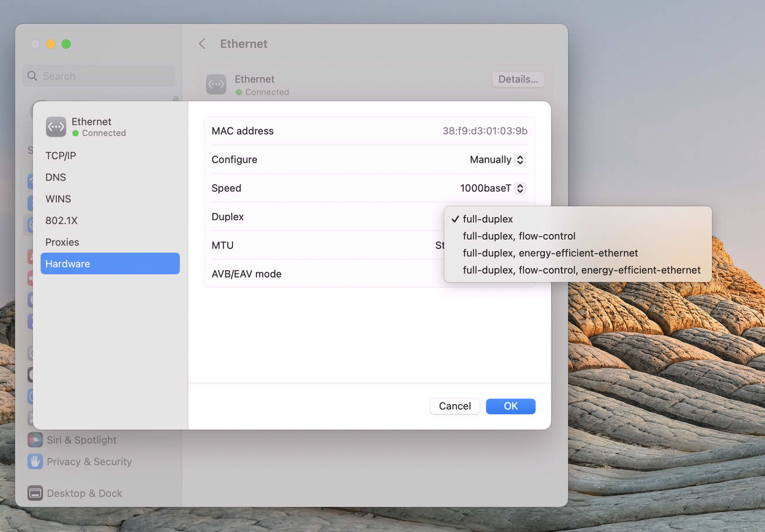The width and height of the screenshot is (765, 532).
Task: Open the TCP/IP pane
Action: coord(110,156)
